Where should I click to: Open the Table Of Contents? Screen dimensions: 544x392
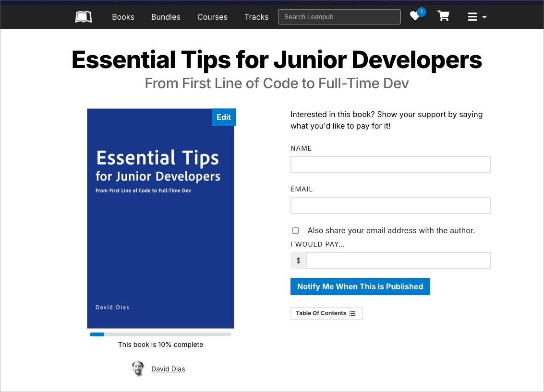coord(326,313)
